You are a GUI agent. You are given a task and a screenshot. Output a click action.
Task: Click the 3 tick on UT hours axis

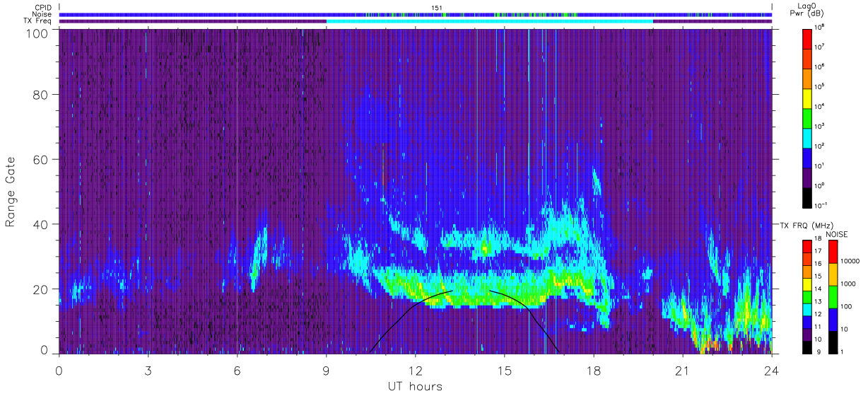[x=148, y=370]
